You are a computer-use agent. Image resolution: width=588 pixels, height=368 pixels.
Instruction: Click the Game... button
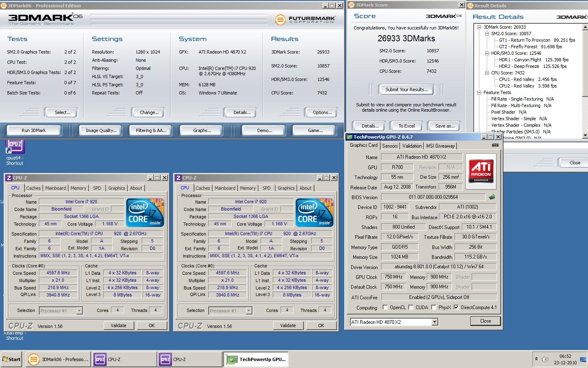click(x=315, y=130)
